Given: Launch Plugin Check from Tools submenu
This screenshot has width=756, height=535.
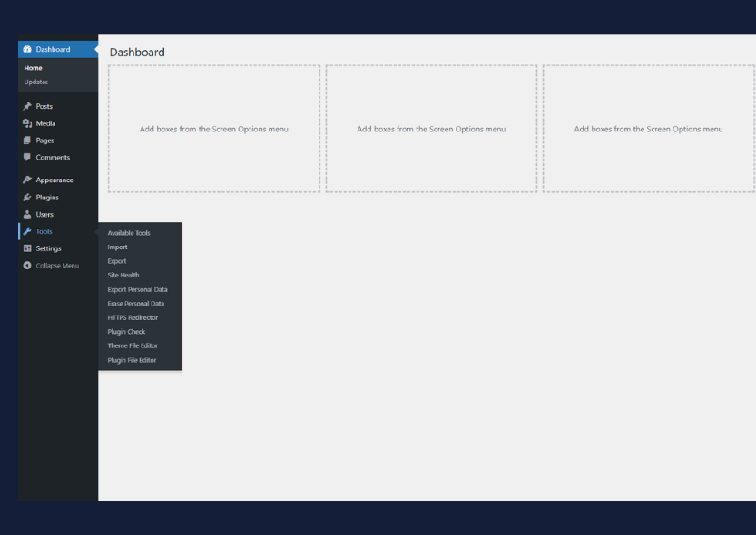Looking at the screenshot, I should [x=126, y=332].
